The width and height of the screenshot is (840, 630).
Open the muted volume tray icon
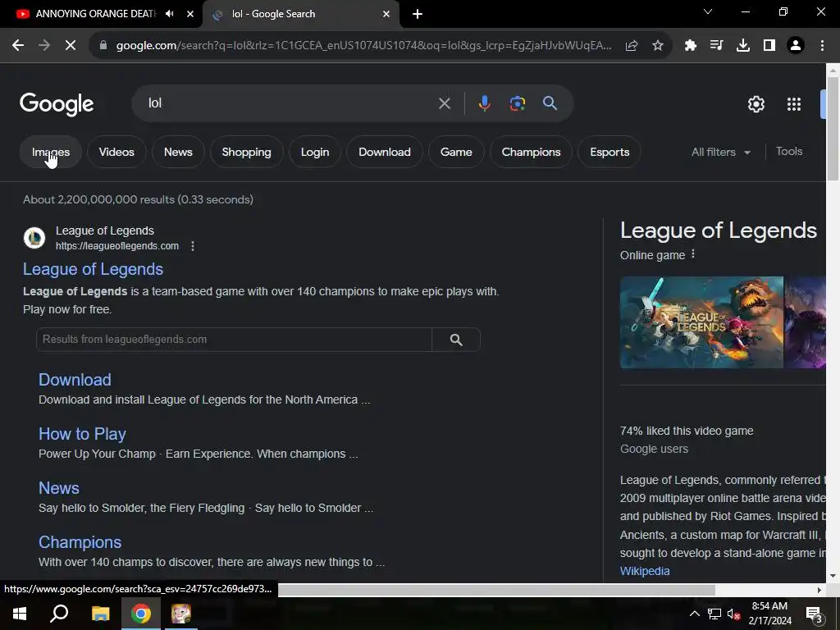click(734, 614)
